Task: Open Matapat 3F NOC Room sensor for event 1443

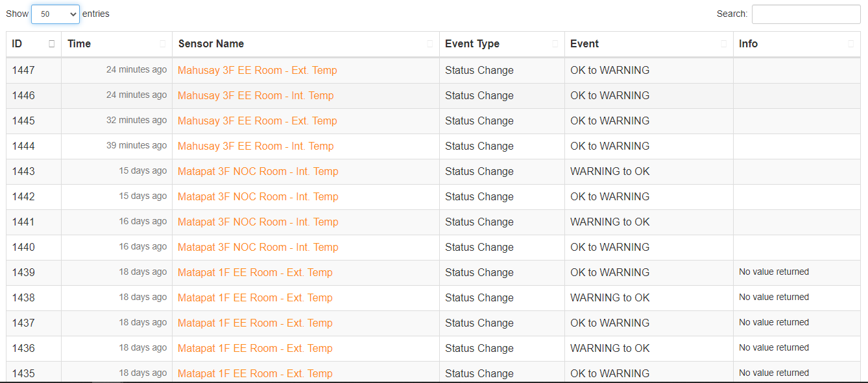Action: coord(258,171)
